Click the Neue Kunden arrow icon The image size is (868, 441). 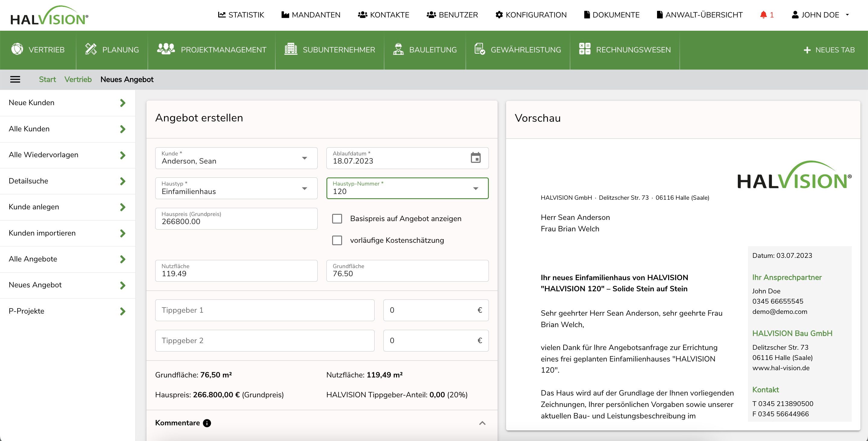tap(123, 103)
